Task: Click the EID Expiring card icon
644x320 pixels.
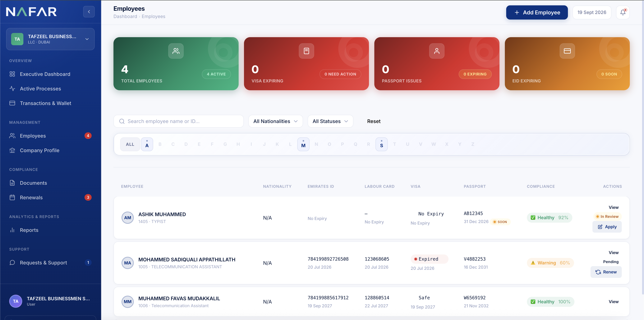Action: (x=567, y=51)
